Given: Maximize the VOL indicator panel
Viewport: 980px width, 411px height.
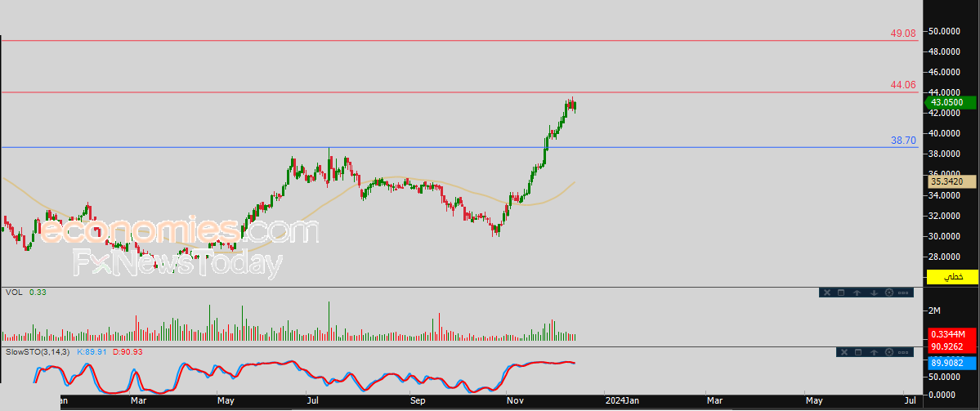Looking at the screenshot, I should 841,293.
